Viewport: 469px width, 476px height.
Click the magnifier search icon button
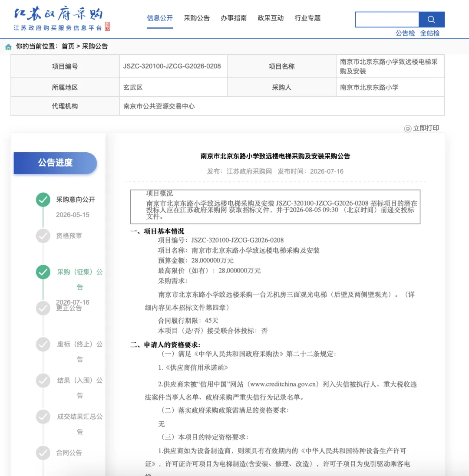click(x=431, y=20)
